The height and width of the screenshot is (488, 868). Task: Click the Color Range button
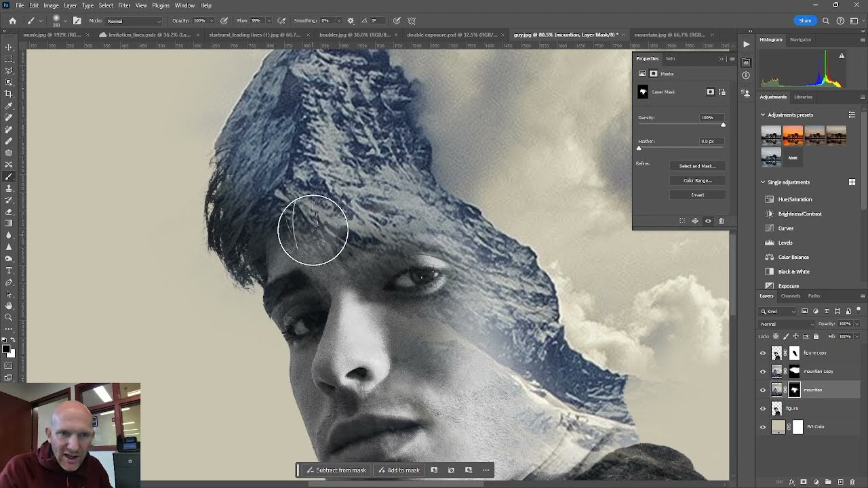point(698,180)
